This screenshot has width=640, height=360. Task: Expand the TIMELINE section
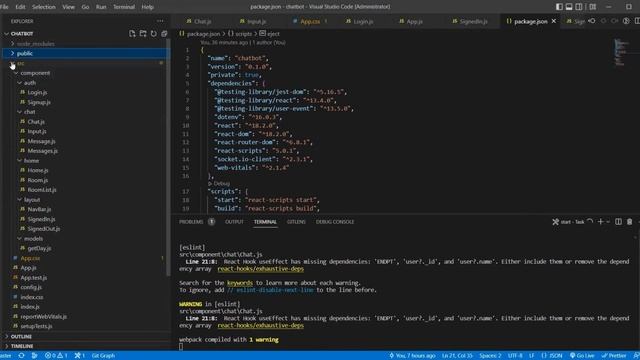point(86,346)
